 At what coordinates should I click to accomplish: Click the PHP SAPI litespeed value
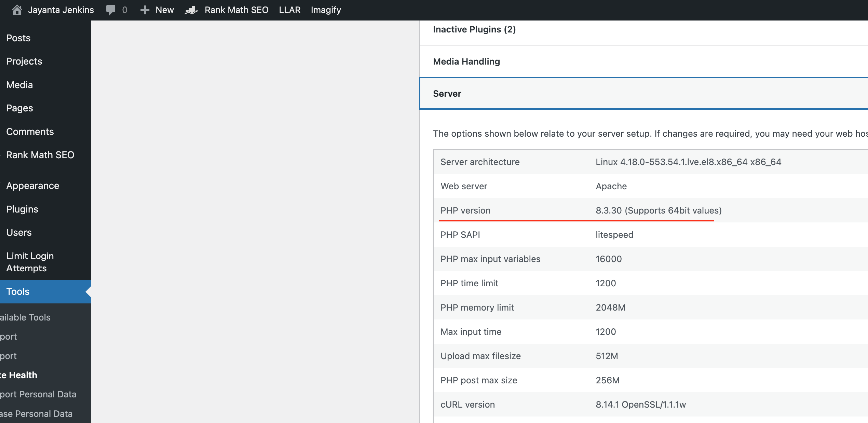(x=614, y=235)
